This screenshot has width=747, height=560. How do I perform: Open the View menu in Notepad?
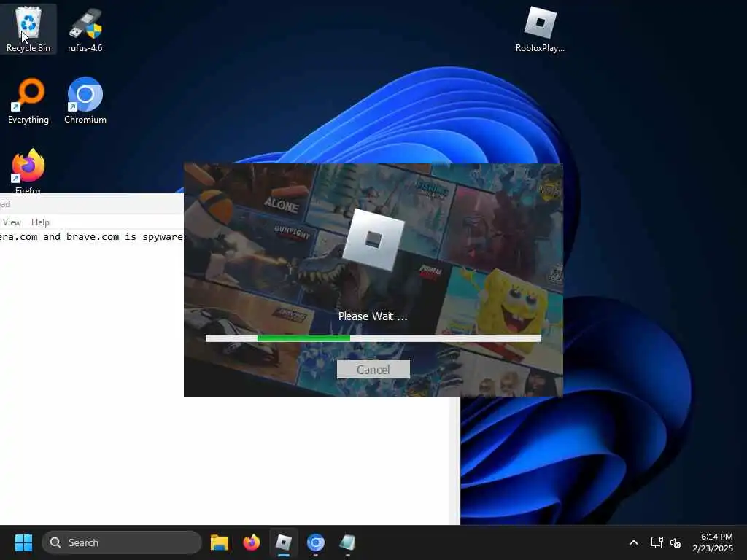pyautogui.click(x=12, y=222)
